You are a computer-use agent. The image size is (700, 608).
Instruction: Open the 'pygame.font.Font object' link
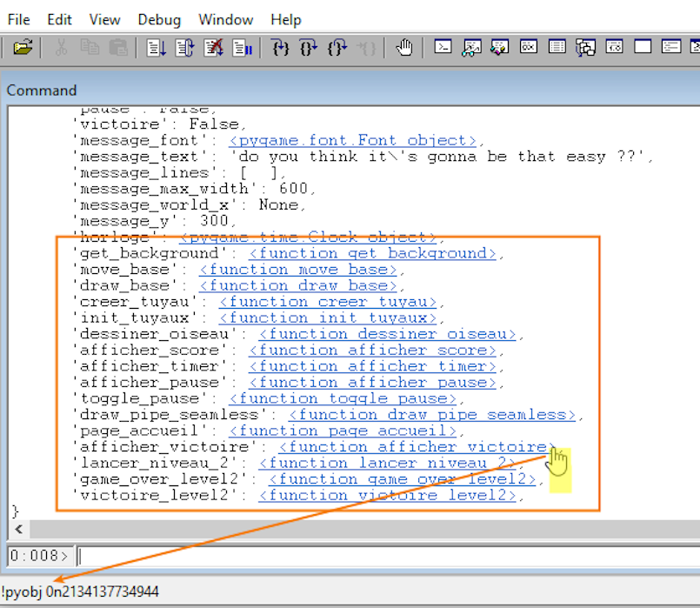click(353, 140)
